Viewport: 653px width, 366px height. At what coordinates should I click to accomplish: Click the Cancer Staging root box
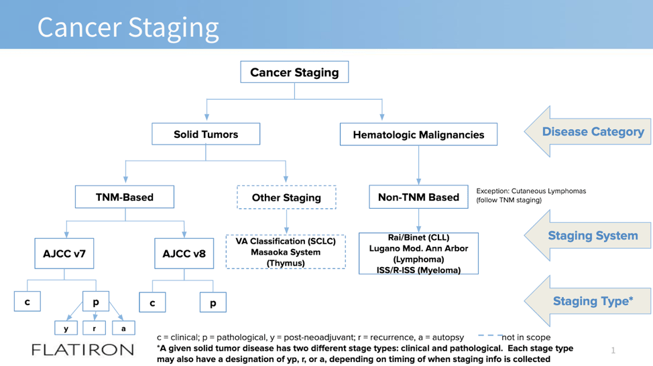tap(294, 72)
